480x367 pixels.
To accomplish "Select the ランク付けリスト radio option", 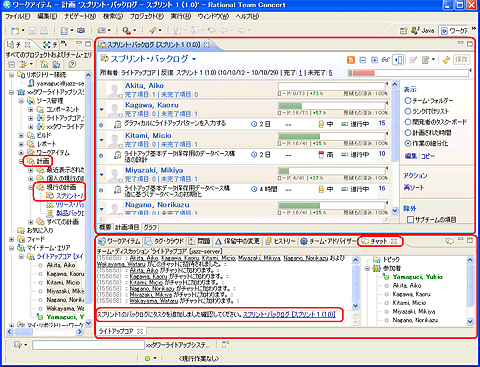I will (x=407, y=111).
